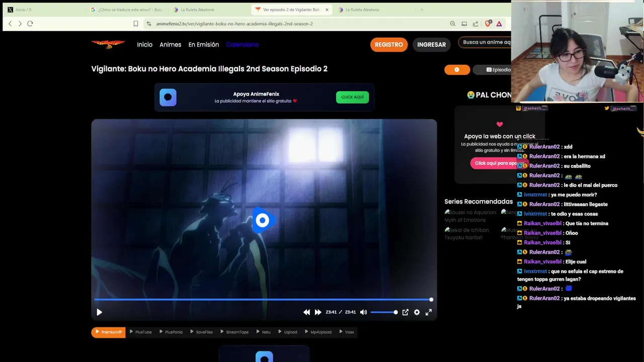The image size is (644, 362).
Task: Open video in pop-out external window icon
Action: pyautogui.click(x=406, y=312)
